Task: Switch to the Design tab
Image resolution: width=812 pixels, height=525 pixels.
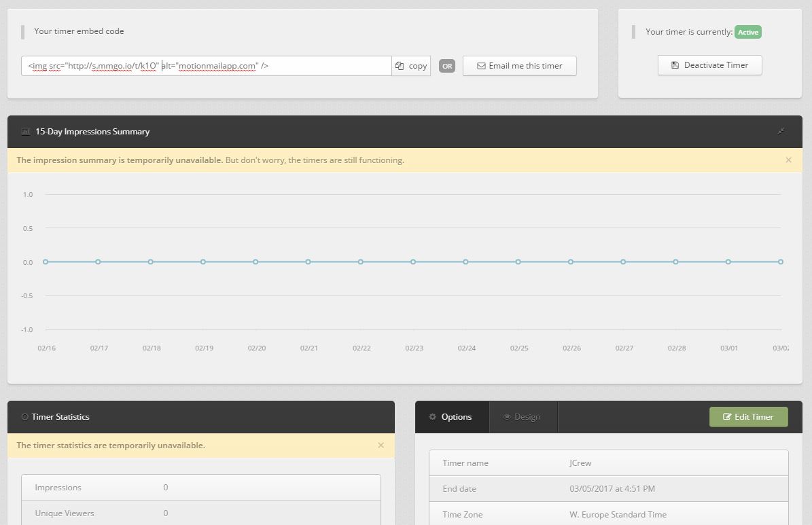Action: 522,417
